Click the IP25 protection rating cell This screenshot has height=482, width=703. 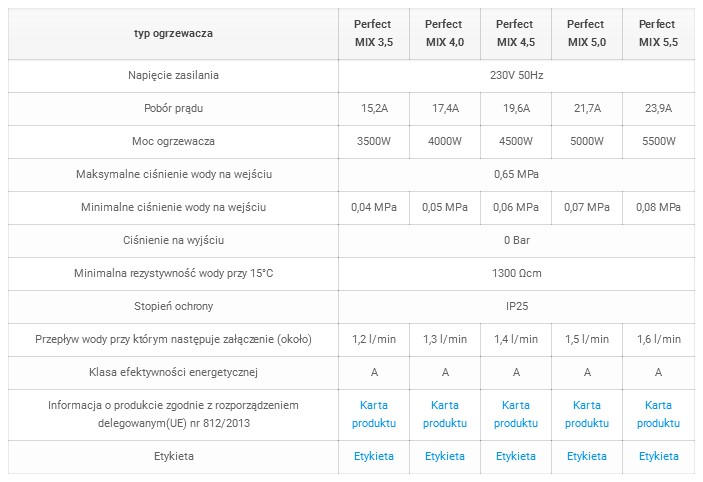pos(516,306)
